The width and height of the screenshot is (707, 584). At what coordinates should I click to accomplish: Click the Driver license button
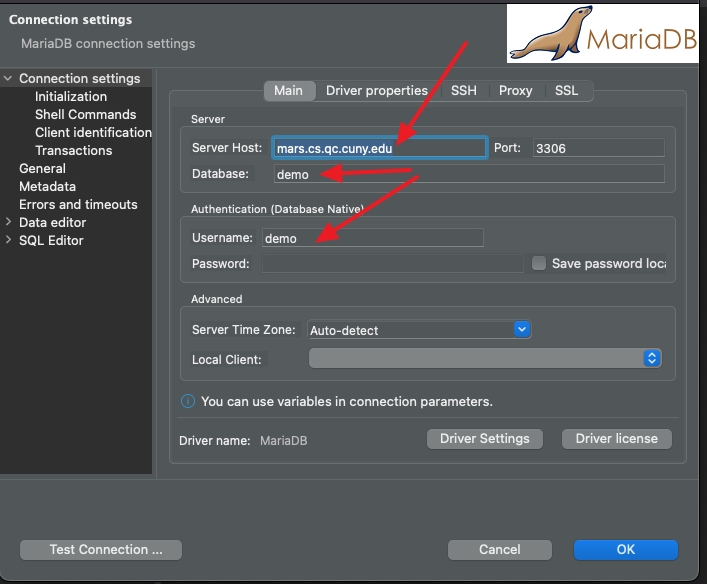(616, 439)
